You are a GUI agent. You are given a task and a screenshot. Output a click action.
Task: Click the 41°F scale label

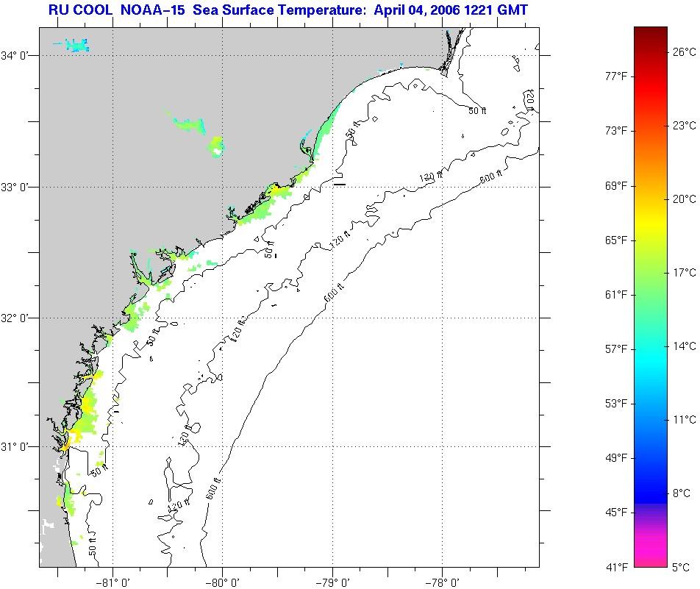[615, 567]
